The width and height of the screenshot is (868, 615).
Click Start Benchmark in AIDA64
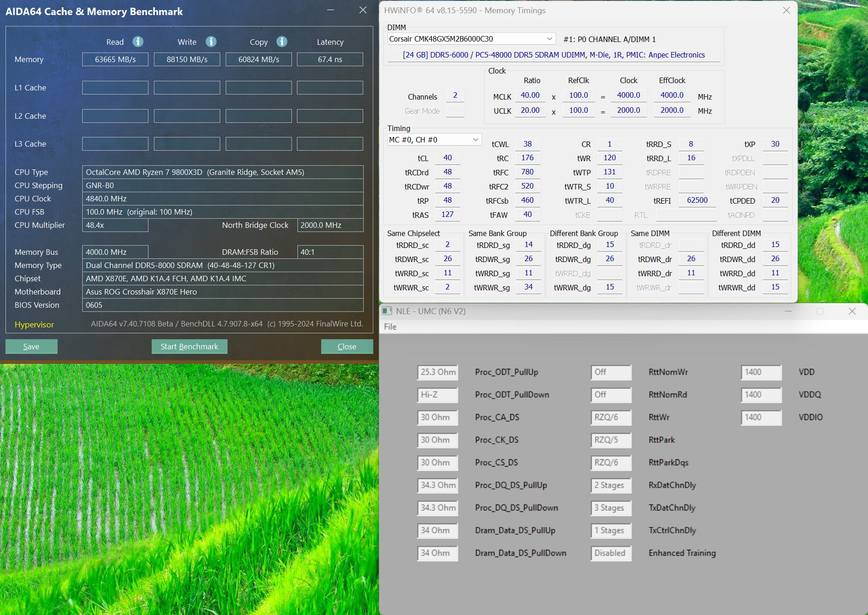click(x=189, y=347)
